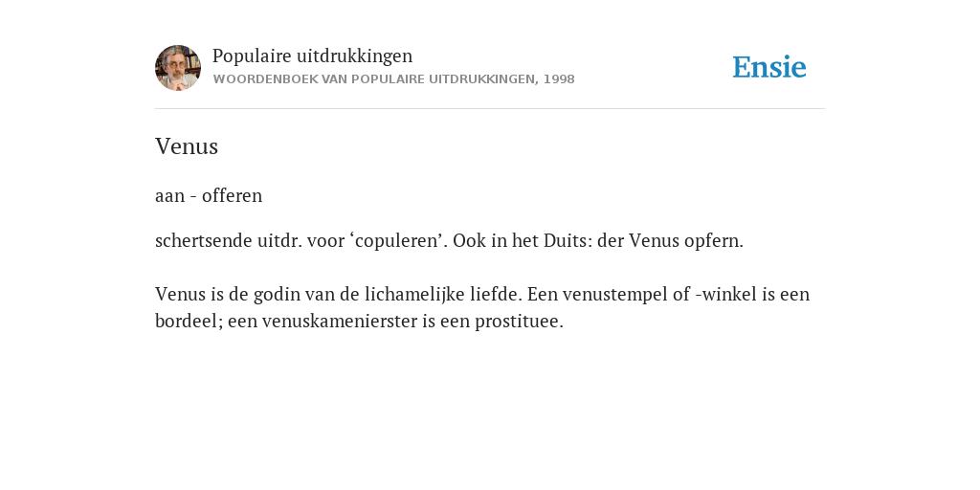Viewport: 980px width, 490px height.
Task: Open the Populaire uitdrukkingen author name
Action: tap(313, 56)
